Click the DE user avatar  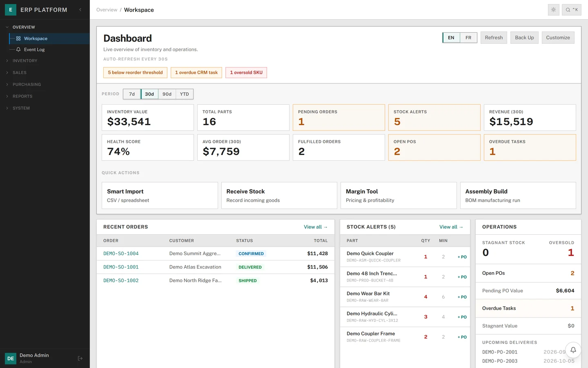point(11,358)
